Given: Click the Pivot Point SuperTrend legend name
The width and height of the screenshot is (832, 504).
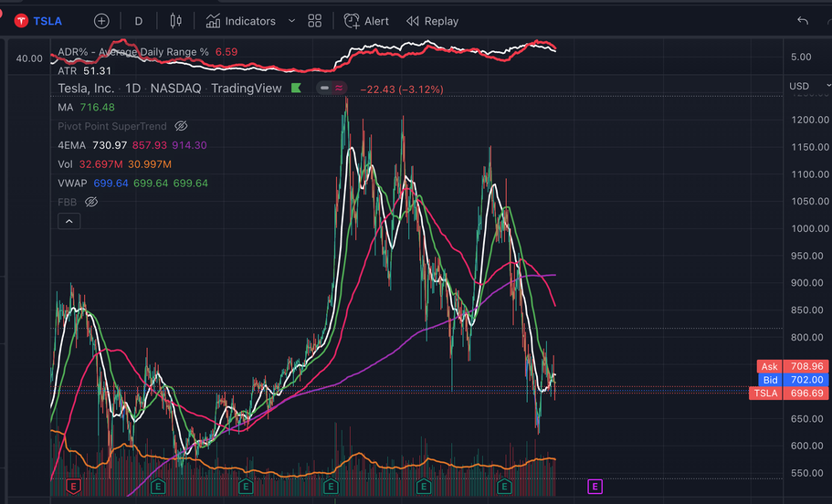Looking at the screenshot, I should (112, 126).
